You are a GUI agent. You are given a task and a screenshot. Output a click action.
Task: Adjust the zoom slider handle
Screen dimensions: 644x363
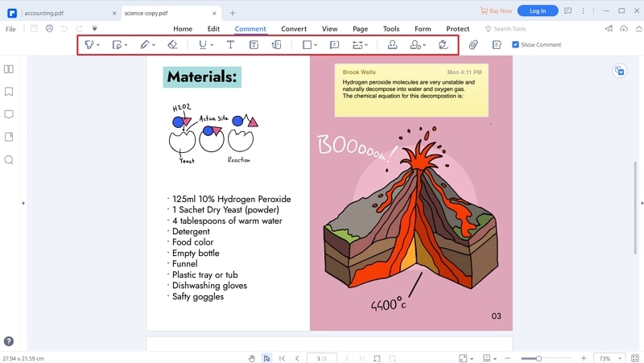[539, 358]
